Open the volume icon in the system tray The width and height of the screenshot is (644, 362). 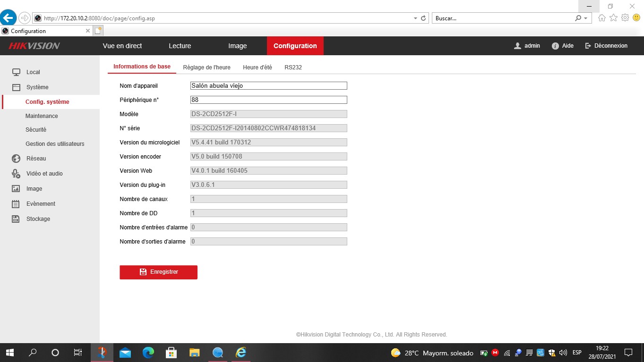(x=563, y=352)
